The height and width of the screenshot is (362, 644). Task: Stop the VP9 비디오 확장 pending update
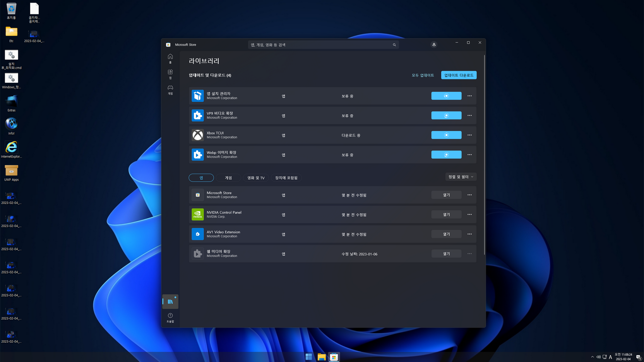(x=446, y=115)
